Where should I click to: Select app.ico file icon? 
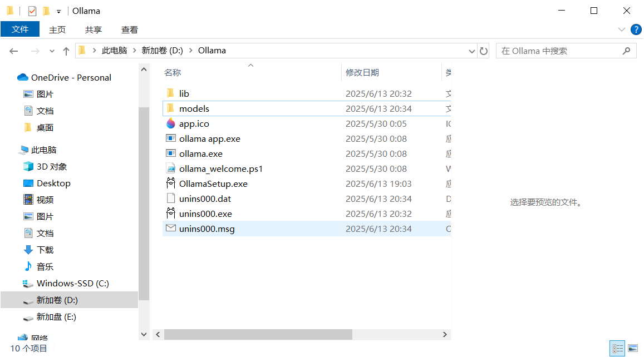[171, 123]
